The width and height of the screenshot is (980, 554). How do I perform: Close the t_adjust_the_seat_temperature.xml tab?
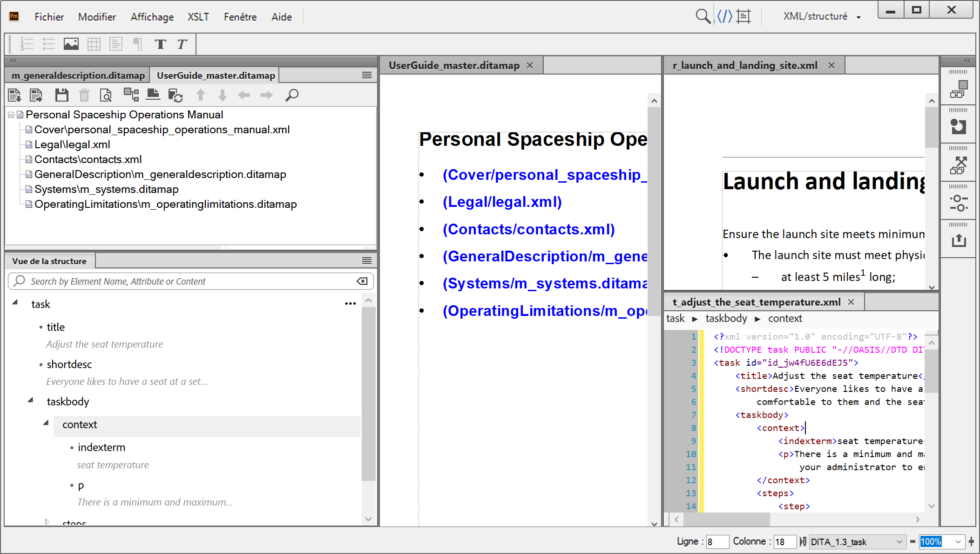point(851,302)
